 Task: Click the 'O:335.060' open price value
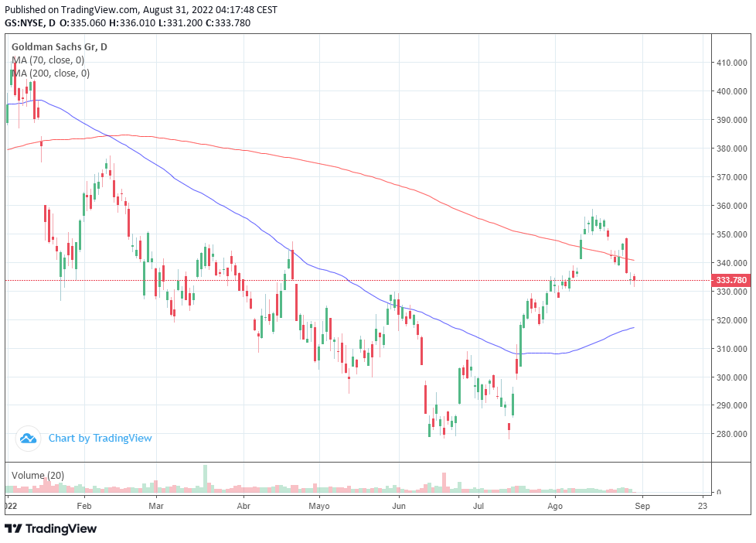(x=83, y=22)
